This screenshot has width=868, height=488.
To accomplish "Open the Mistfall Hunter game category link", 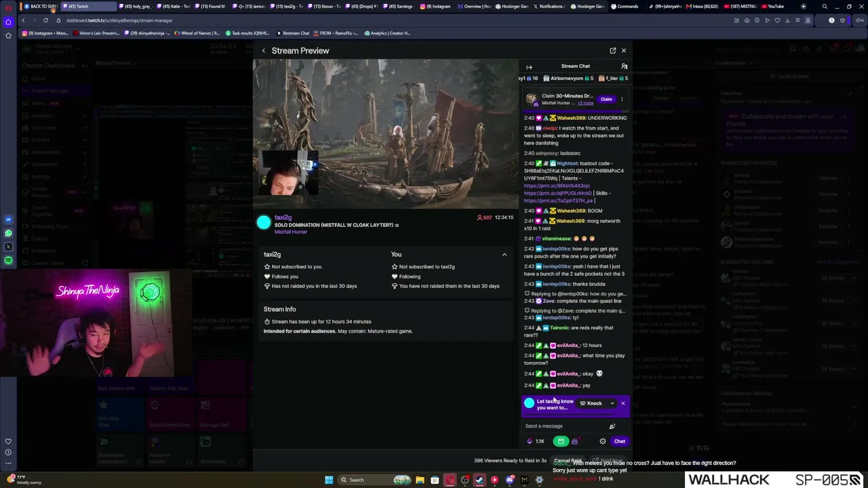I will (x=291, y=232).
